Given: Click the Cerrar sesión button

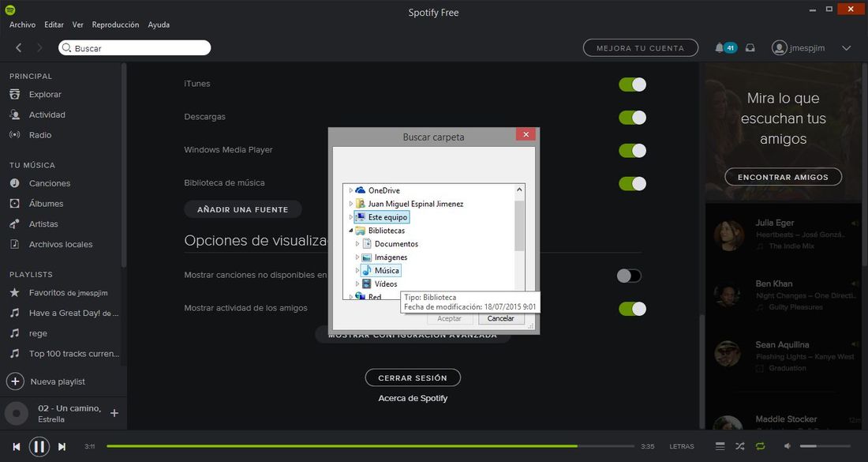Looking at the screenshot, I should point(413,377).
